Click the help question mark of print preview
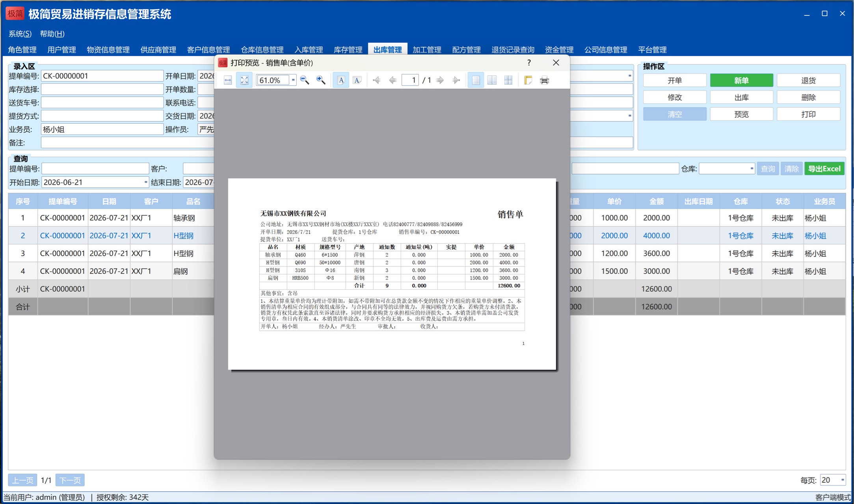This screenshot has width=854, height=504. point(529,63)
